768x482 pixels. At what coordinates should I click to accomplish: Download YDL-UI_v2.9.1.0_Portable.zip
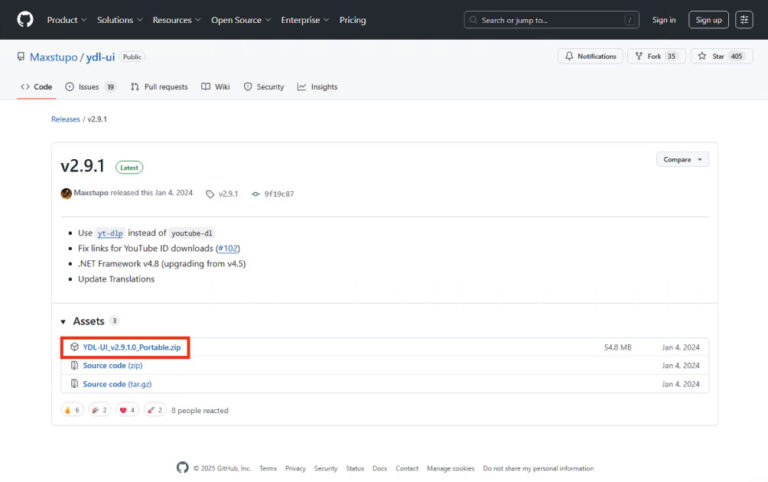131,347
